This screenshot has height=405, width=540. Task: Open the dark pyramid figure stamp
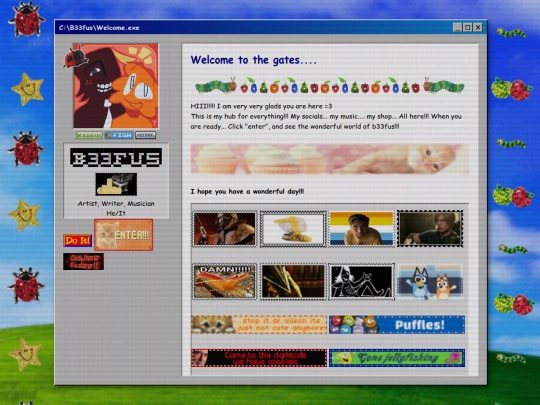(293, 282)
